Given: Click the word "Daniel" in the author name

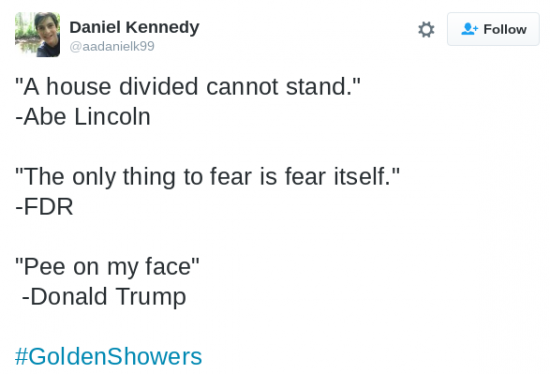Looking at the screenshot, I should (95, 27).
